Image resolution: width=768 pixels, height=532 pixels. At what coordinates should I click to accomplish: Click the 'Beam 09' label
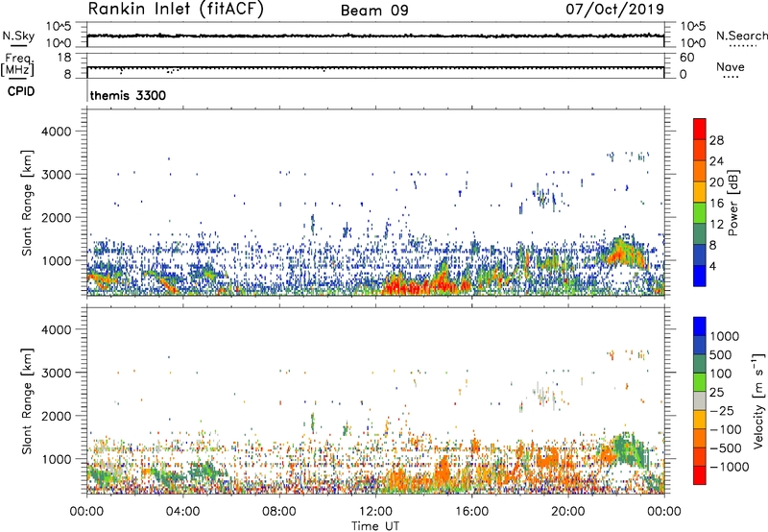(374, 11)
